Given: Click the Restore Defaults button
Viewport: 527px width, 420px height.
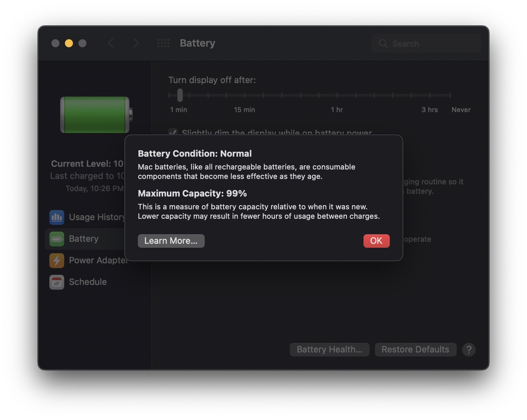Looking at the screenshot, I should click(x=415, y=350).
